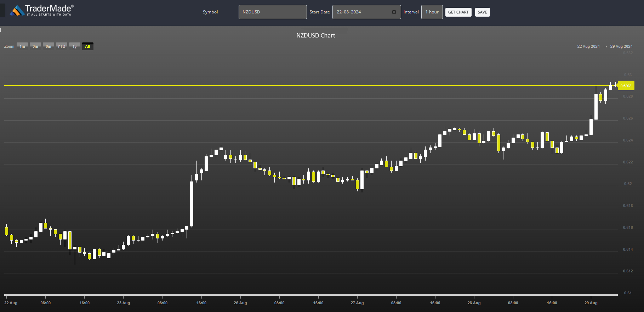This screenshot has width=644, height=312.
Task: Click the Symbol input field with NZDUSD
Action: [273, 12]
